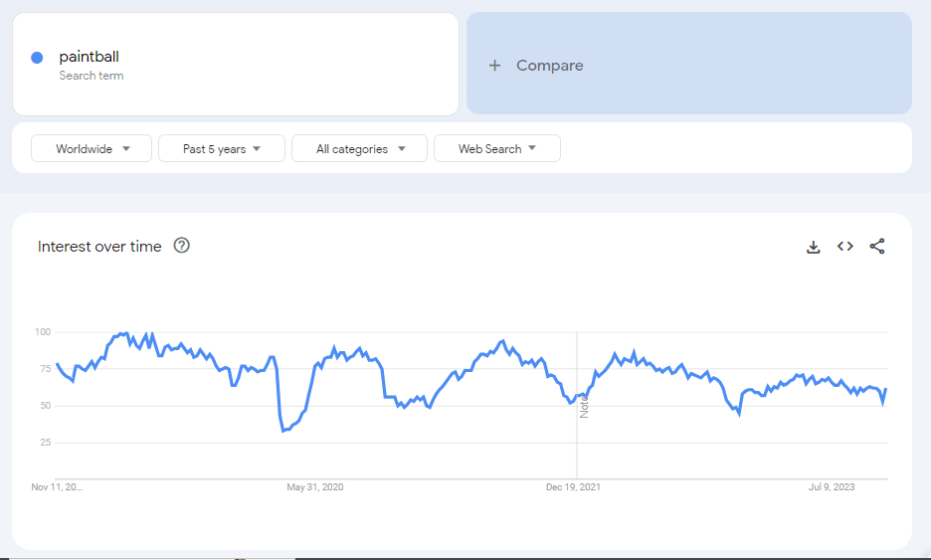This screenshot has height=560, width=931.
Task: Click the blue dot beside paintball
Action: [x=37, y=58]
